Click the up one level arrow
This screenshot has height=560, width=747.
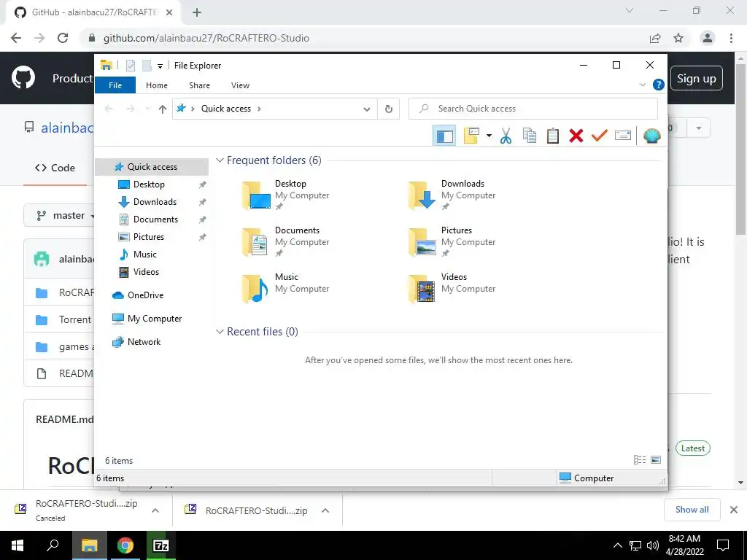tap(163, 109)
